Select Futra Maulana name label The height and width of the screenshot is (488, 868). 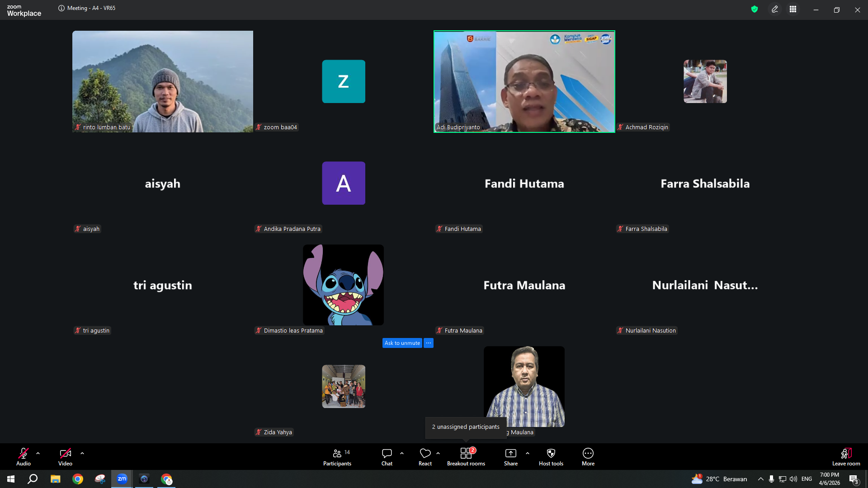coord(460,331)
